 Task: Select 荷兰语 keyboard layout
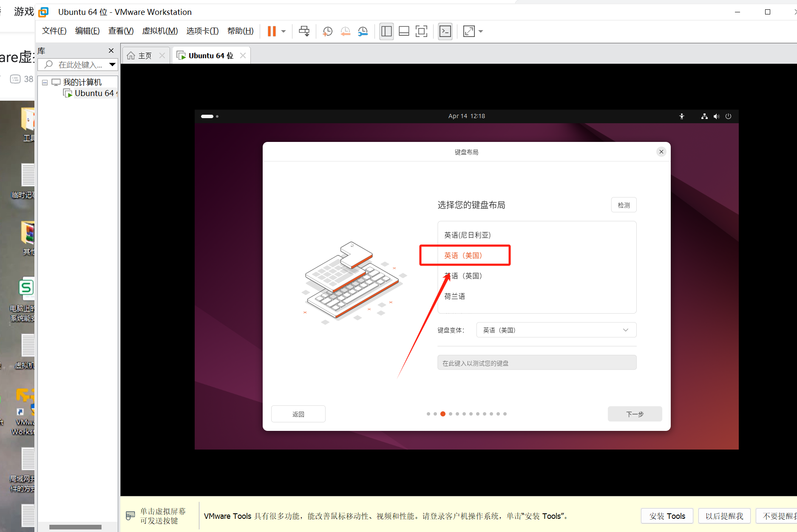pos(537,296)
